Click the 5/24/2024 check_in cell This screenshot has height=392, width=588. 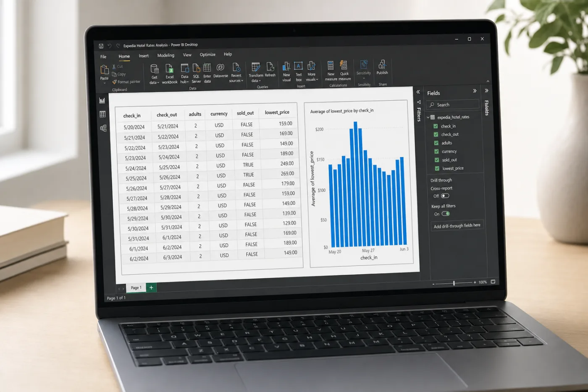point(136,168)
